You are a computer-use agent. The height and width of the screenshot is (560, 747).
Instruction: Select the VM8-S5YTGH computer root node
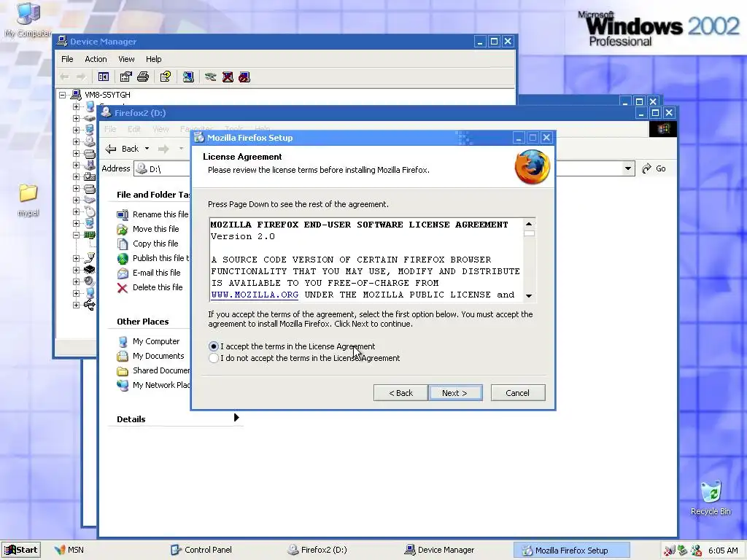pyautogui.click(x=107, y=95)
